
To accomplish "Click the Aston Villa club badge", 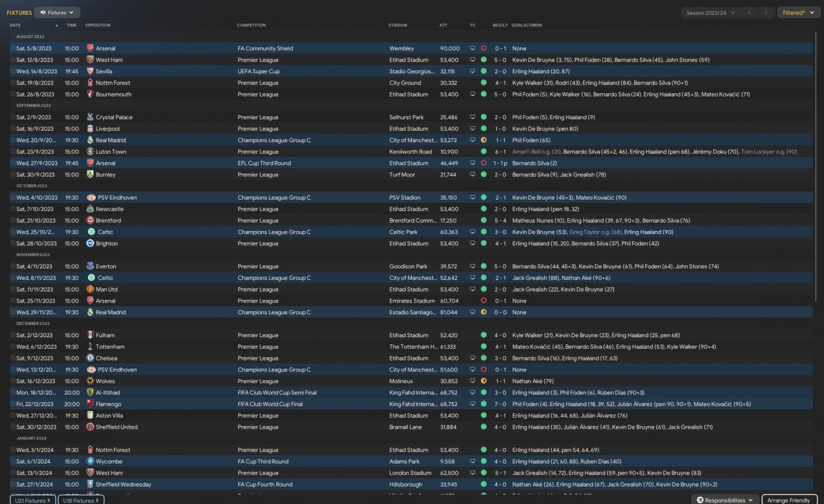I will pos(90,416).
